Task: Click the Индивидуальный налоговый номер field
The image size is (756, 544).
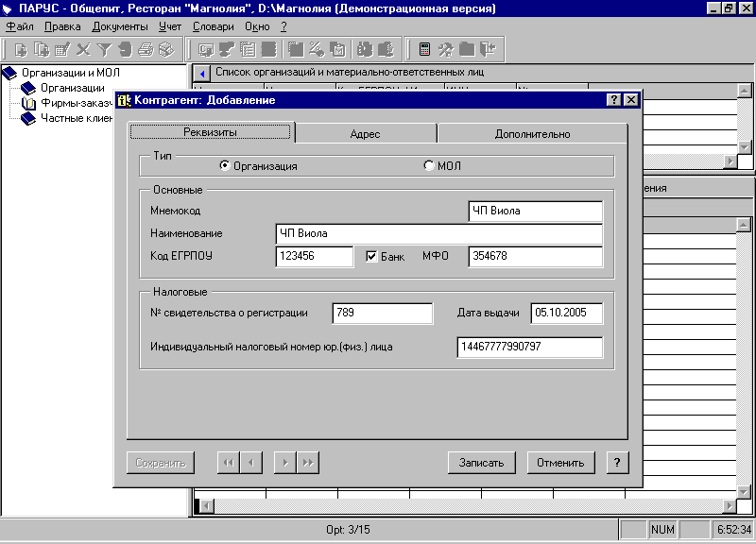Action: pyautogui.click(x=530, y=347)
